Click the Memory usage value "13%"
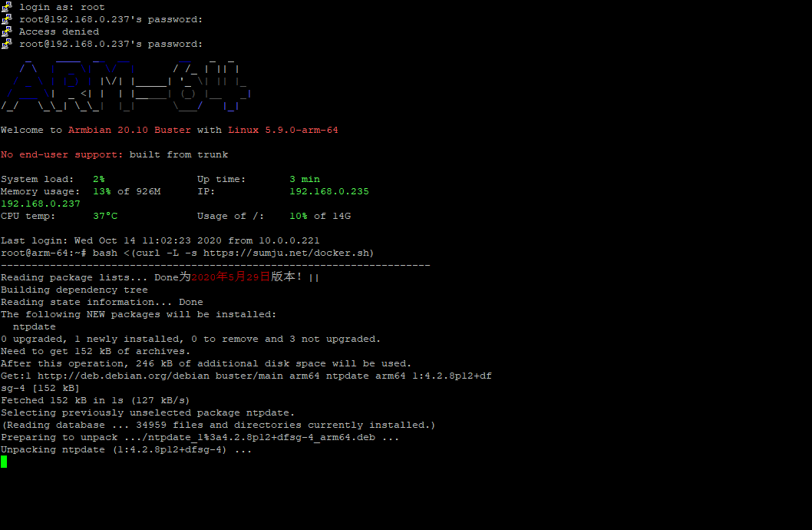Viewport: 812px width, 530px height. pos(101,191)
